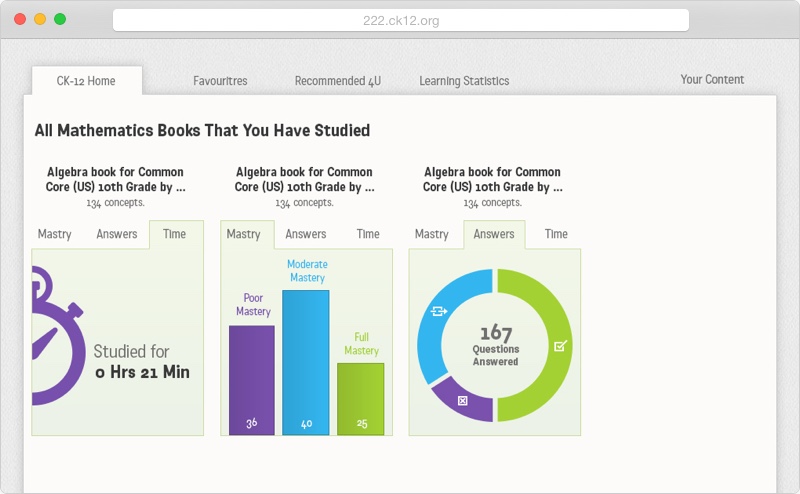800x494 pixels.
Task: Select Answers tab on second book card
Action: 306,234
